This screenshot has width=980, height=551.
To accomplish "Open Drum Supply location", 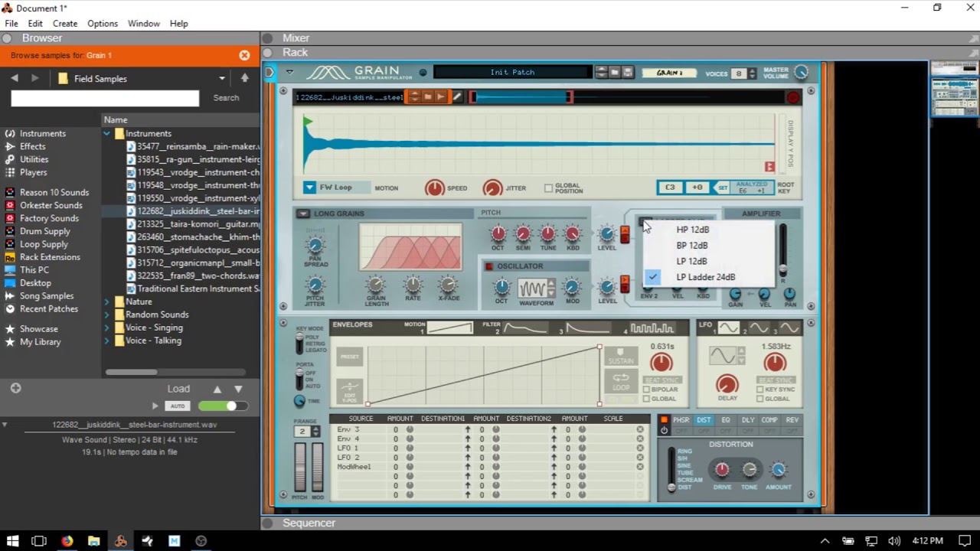I will pos(38,231).
